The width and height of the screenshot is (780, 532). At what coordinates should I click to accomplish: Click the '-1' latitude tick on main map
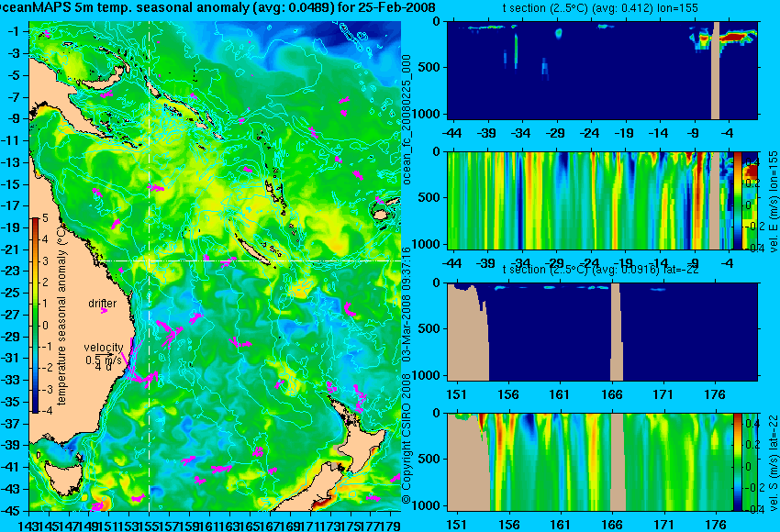coord(14,31)
